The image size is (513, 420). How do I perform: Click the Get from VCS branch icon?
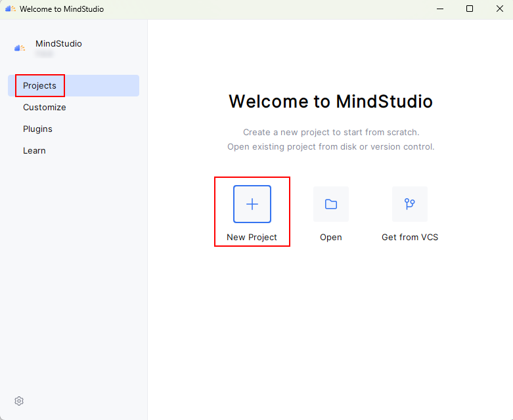pos(410,204)
